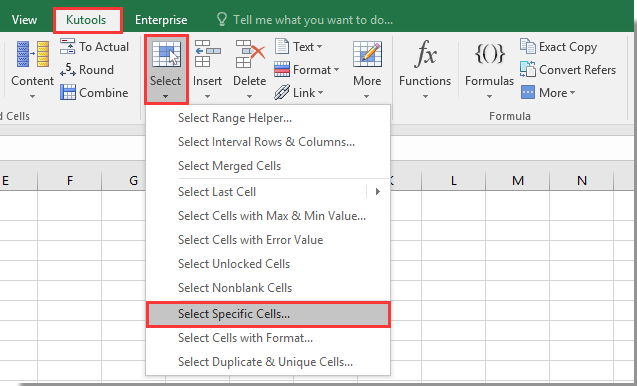Click the Insert tool icon
The height and width of the screenshot is (386, 637).
pyautogui.click(x=207, y=54)
